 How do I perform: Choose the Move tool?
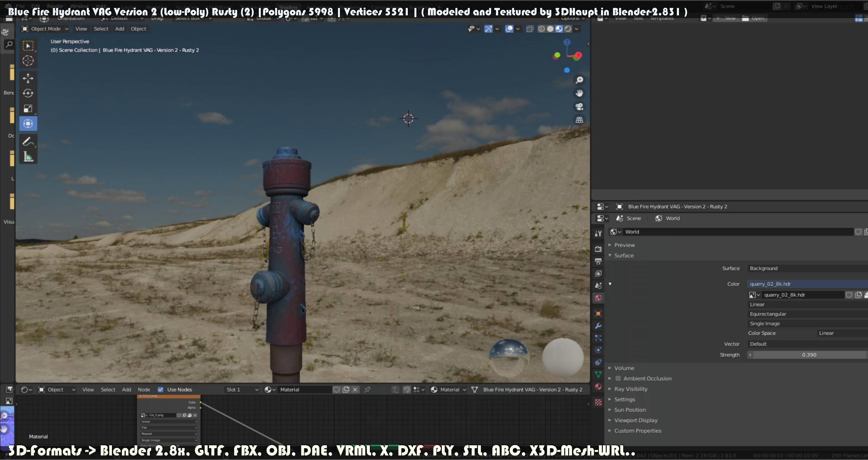[x=28, y=78]
